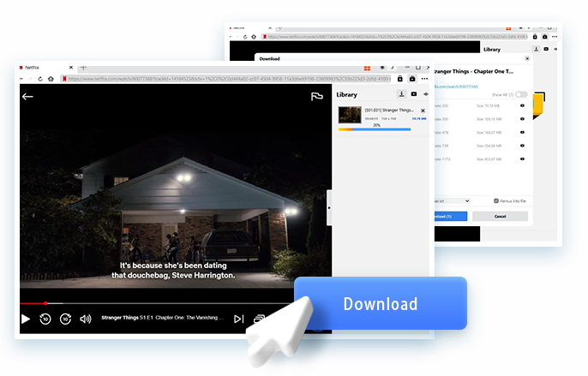588x376 pixels.
Task: Open a new tab in front window
Action: (83, 68)
